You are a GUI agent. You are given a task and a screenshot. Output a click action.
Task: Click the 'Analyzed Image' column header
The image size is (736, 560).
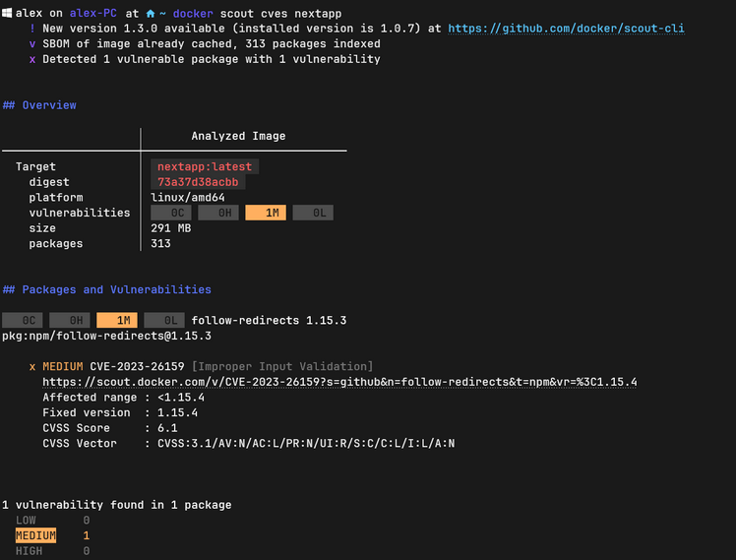(238, 136)
